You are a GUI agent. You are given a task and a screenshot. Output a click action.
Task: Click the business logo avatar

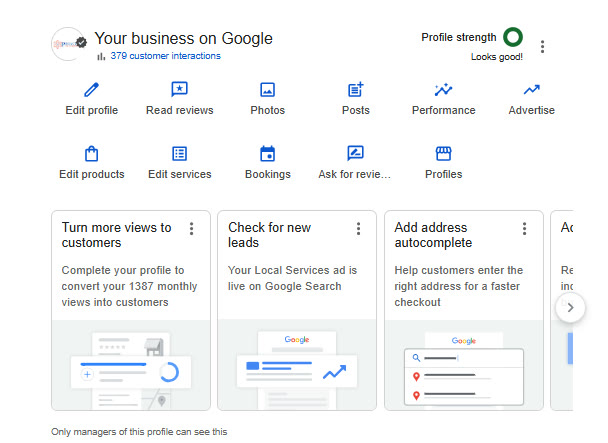[69, 44]
